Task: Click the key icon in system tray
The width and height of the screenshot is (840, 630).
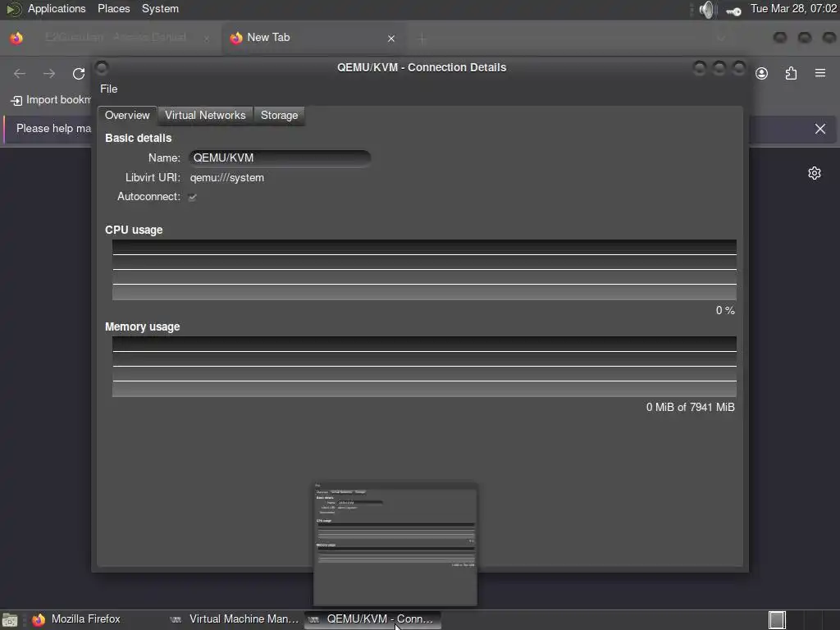Action: point(733,11)
